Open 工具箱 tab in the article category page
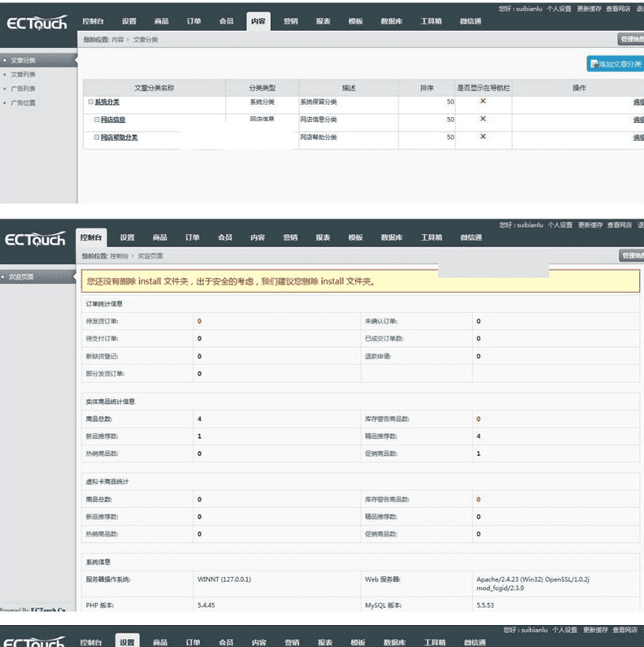Image resolution: width=644 pixels, height=647 pixels. pos(431,21)
